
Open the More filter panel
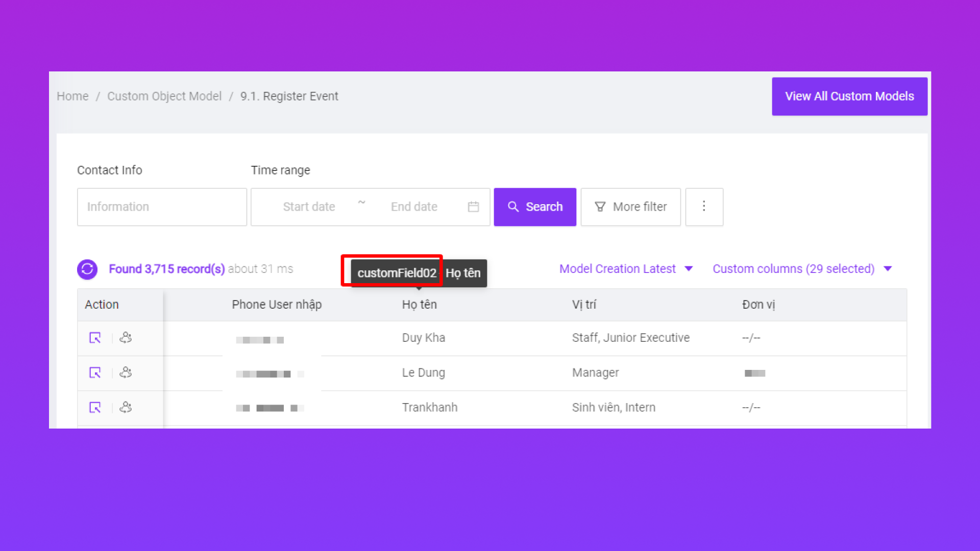click(x=630, y=207)
